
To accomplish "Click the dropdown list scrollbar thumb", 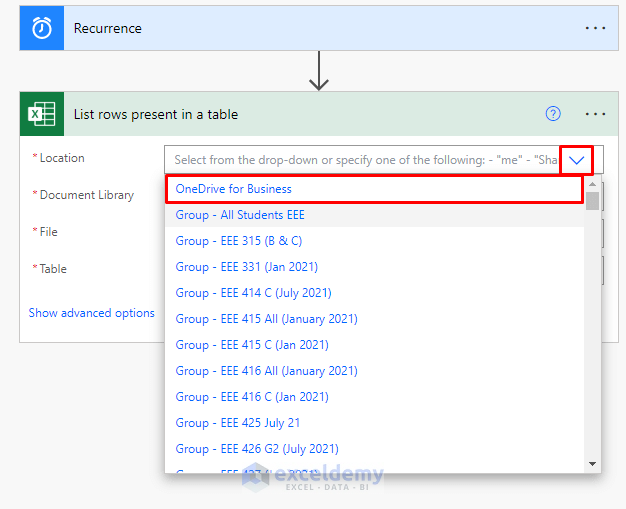I will pos(592,201).
